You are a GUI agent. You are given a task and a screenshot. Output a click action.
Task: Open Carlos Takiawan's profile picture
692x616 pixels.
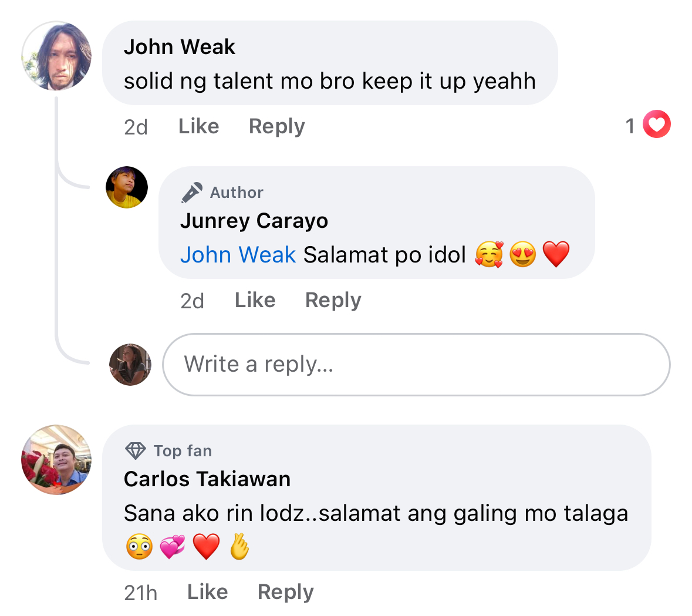56,460
